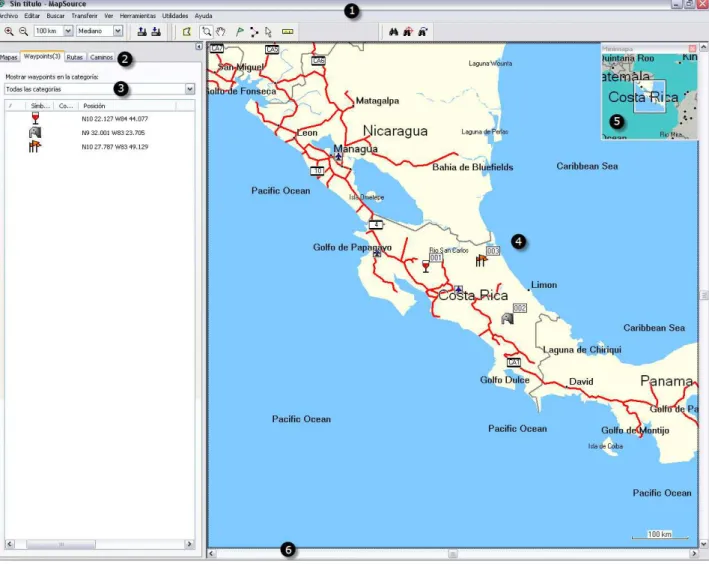Image resolution: width=709 pixels, height=564 pixels.
Task: Click position N10 22.127 W84 44.077
Action: click(115, 119)
